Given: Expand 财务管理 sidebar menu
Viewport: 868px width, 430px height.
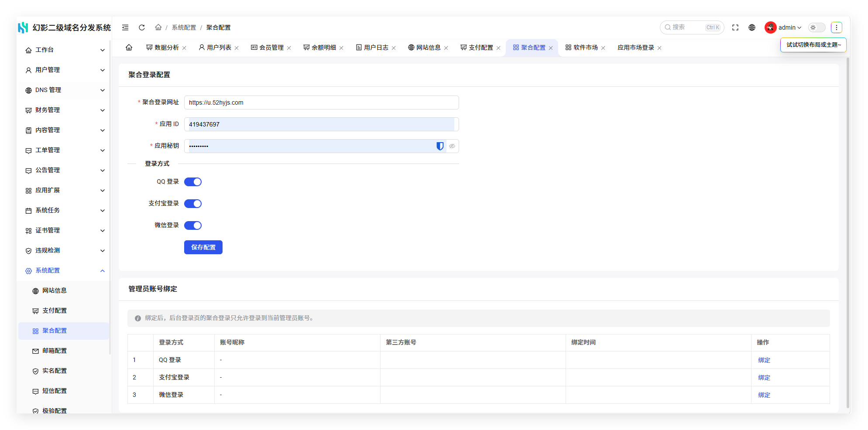Looking at the screenshot, I should click(x=65, y=110).
